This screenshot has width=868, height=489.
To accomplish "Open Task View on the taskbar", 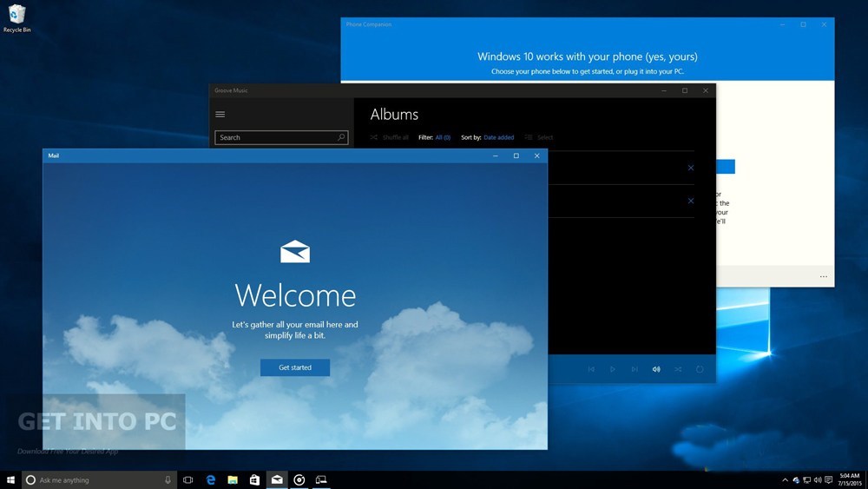I will pyautogui.click(x=188, y=480).
